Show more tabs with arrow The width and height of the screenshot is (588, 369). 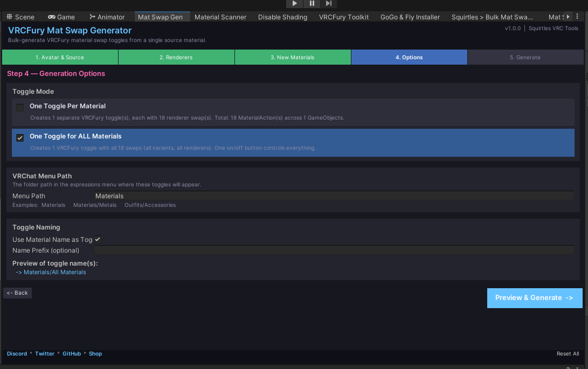click(568, 17)
